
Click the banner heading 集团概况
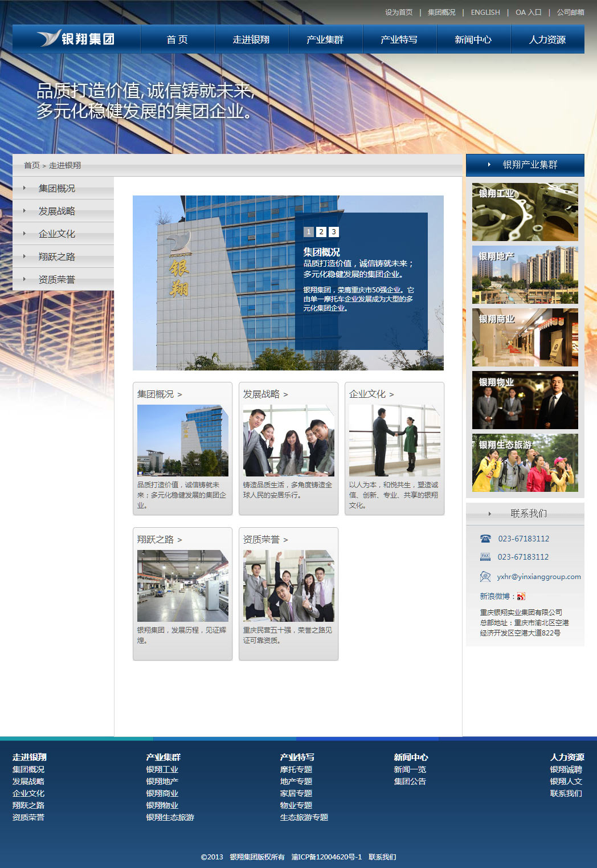(322, 252)
